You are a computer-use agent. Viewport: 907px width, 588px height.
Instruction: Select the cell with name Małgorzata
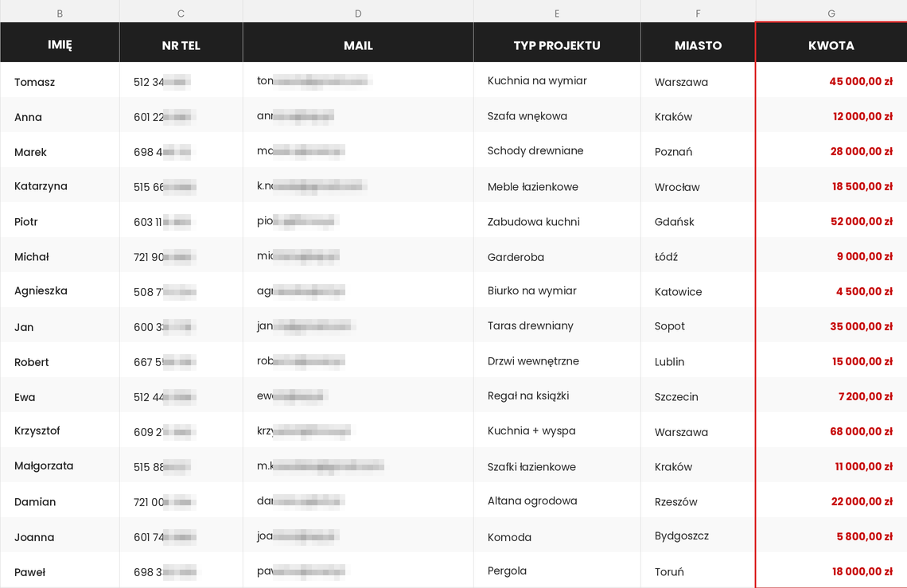pos(60,466)
